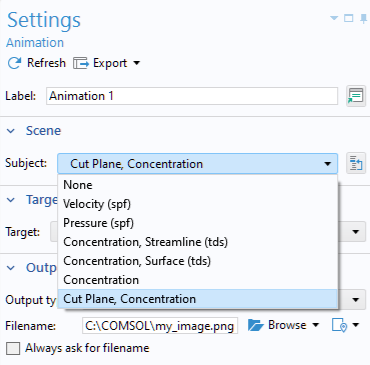Screen dimensions: 370x365
Task: Click the icon button next to Subject dropdown
Action: 356,164
